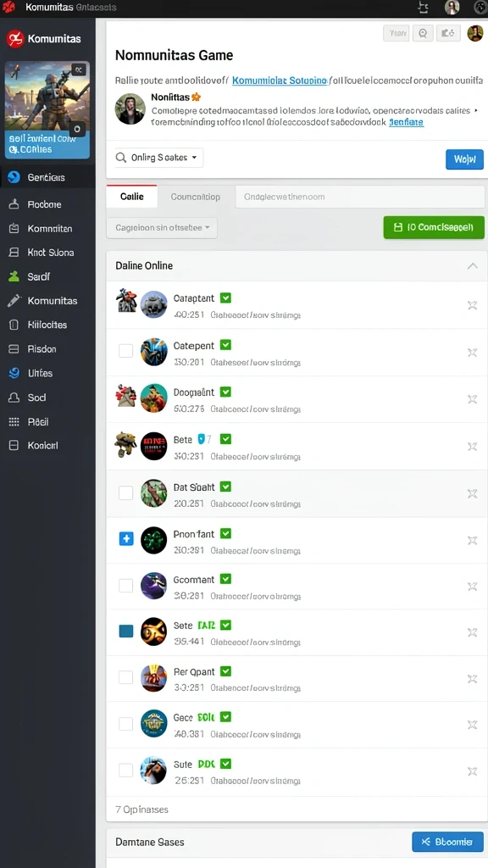Tick the left checkbox for Dat Sßaht
This screenshot has width=488, height=868.
[x=126, y=492]
